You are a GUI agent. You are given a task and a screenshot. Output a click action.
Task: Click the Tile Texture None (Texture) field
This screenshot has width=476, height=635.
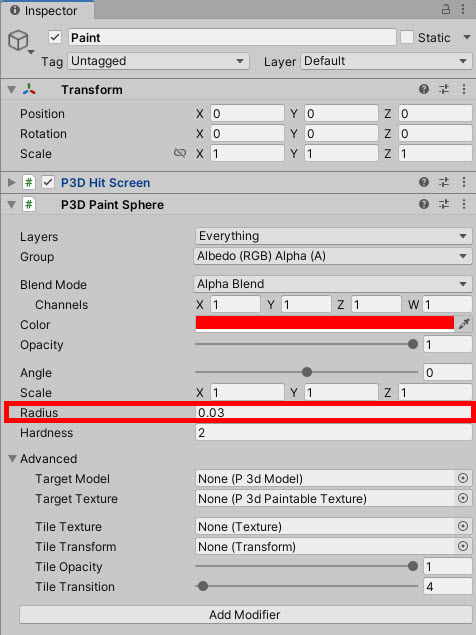(x=325, y=526)
